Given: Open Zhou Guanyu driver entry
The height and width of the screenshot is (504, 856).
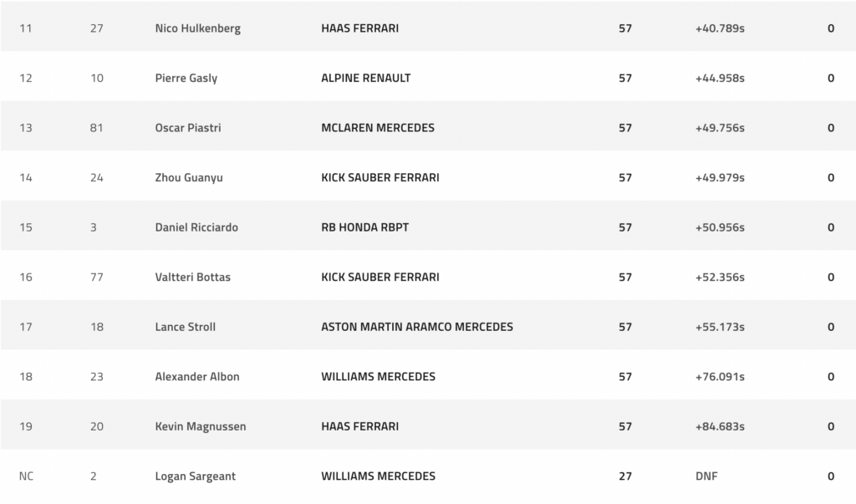Looking at the screenshot, I should click(189, 177).
